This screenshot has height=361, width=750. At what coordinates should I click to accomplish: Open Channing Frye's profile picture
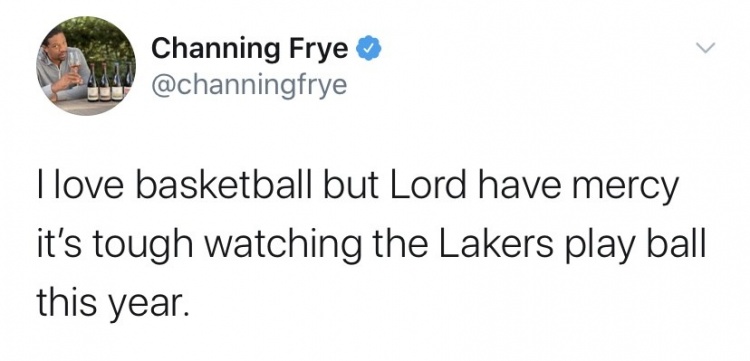[86, 66]
